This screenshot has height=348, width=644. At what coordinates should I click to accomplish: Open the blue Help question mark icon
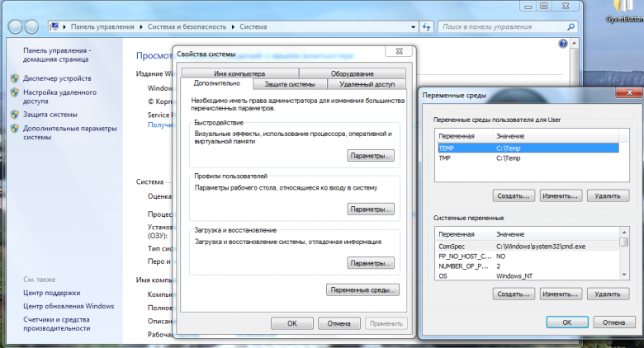563,44
